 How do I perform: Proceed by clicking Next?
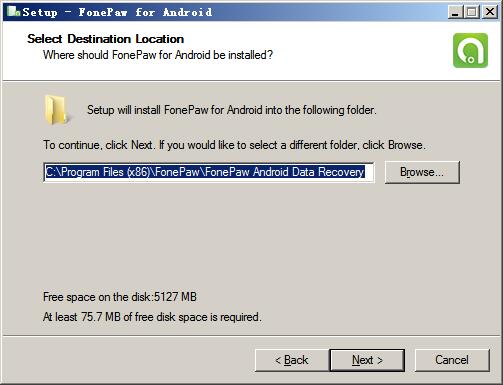pyautogui.click(x=367, y=360)
